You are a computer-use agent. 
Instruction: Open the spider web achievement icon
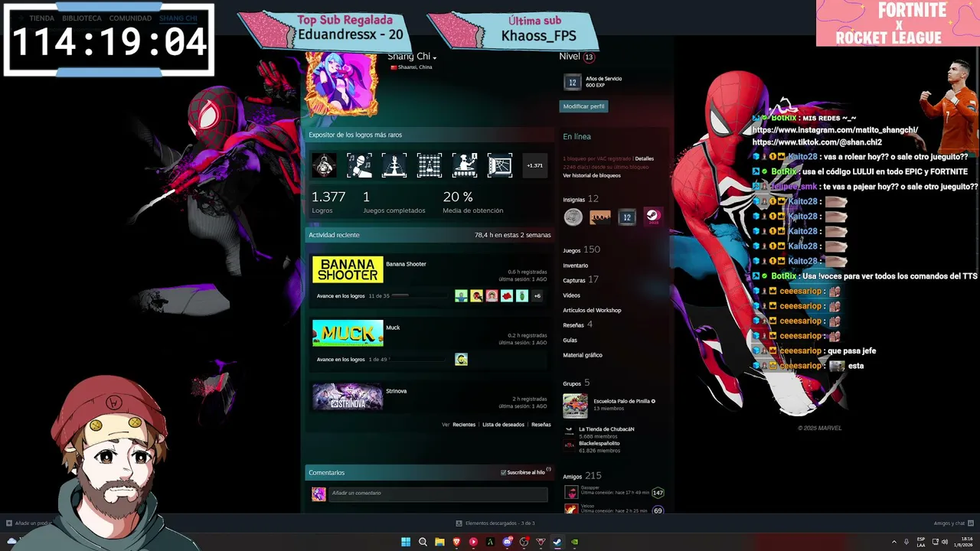coord(500,165)
